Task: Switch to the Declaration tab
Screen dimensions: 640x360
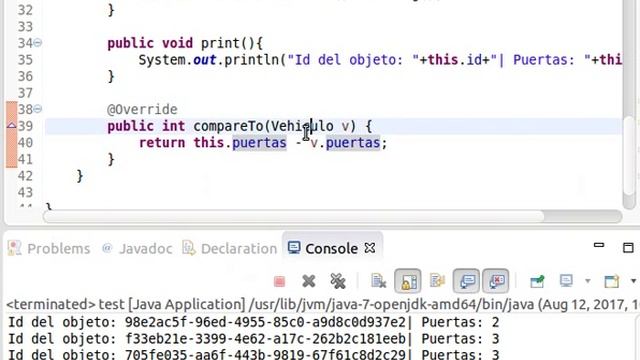Action: 230,248
